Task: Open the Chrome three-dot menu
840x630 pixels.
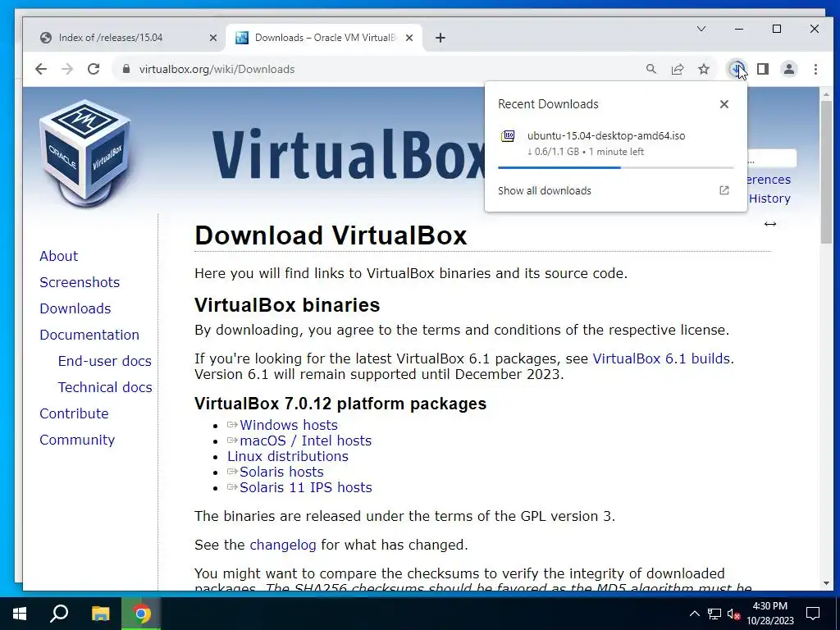Action: (815, 69)
